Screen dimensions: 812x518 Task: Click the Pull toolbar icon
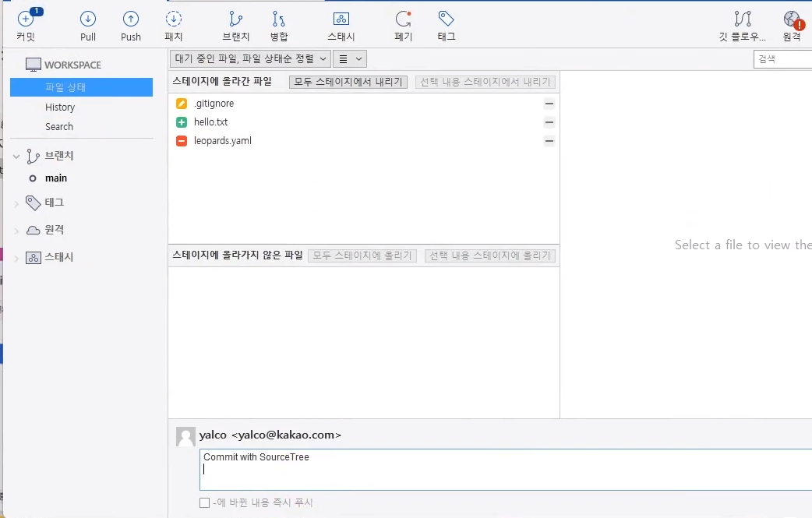(x=88, y=19)
